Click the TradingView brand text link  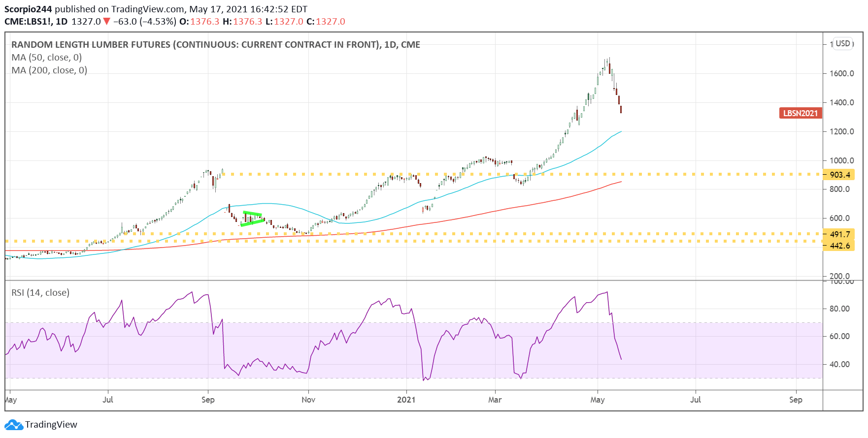point(51,425)
